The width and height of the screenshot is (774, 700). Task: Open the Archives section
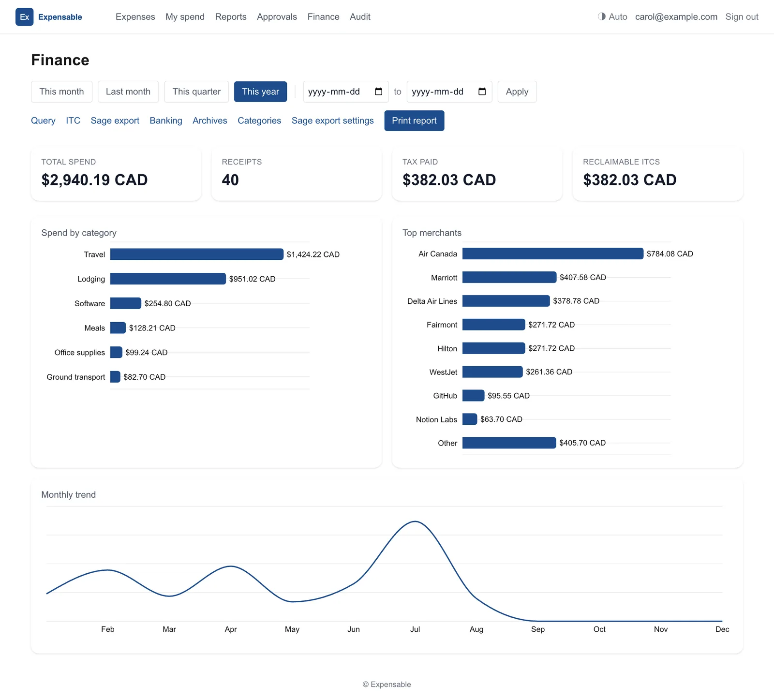[x=210, y=120]
